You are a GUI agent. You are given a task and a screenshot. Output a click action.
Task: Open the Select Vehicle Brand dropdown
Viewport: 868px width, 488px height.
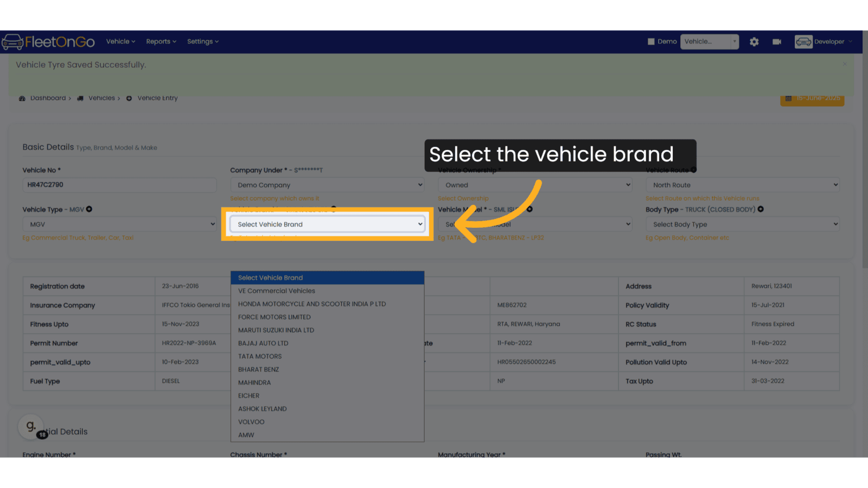pos(327,224)
